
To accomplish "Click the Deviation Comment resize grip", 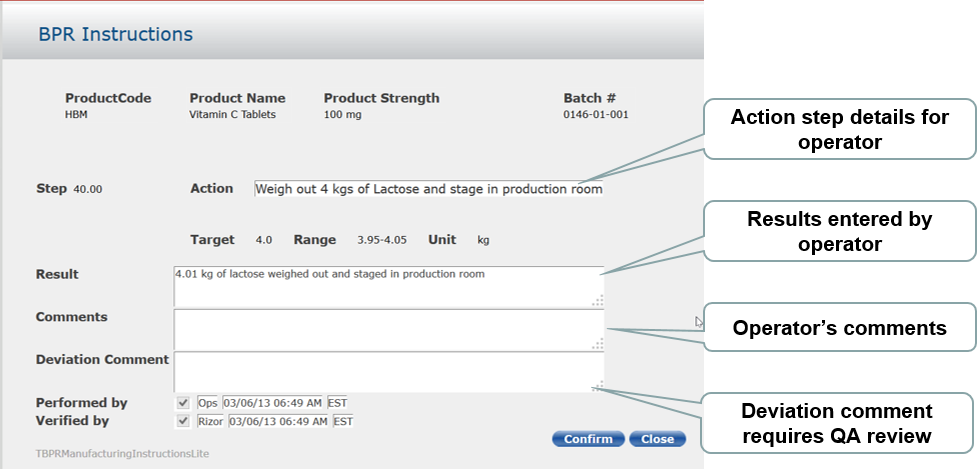I will tap(598, 387).
